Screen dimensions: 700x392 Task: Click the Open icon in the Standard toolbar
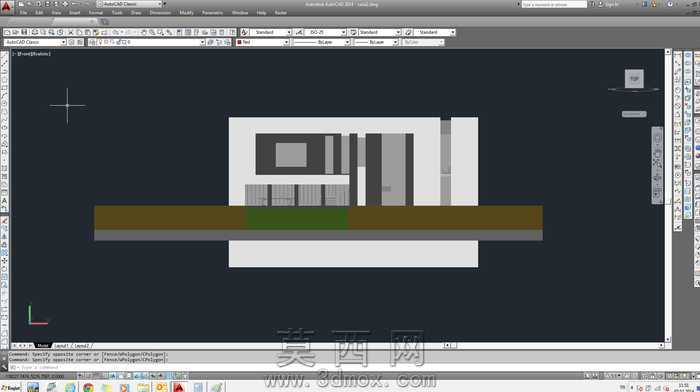pyautogui.click(x=16, y=32)
